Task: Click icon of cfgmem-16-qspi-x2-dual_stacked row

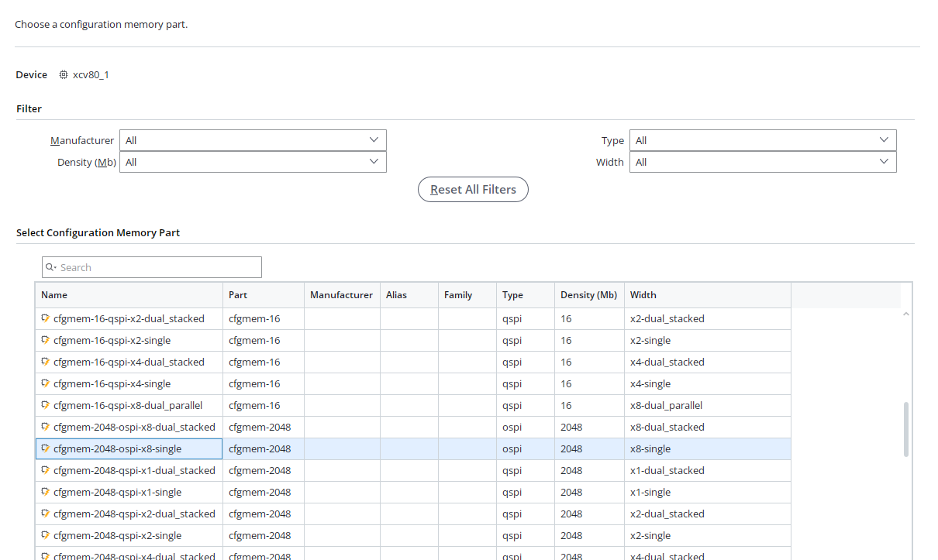Action: pyautogui.click(x=46, y=318)
